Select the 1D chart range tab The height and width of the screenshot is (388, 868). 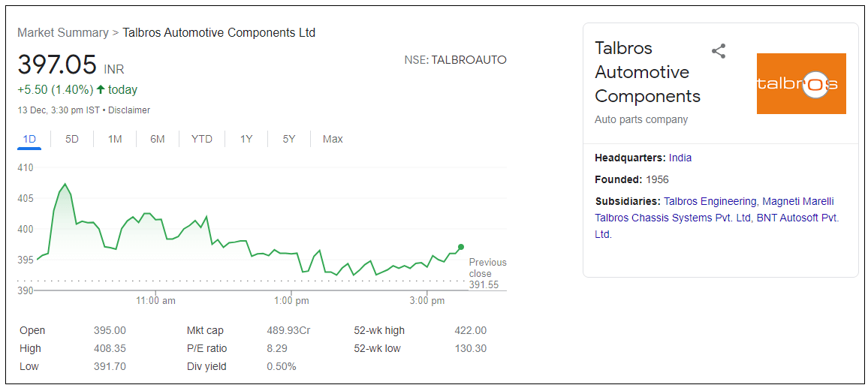(29, 139)
